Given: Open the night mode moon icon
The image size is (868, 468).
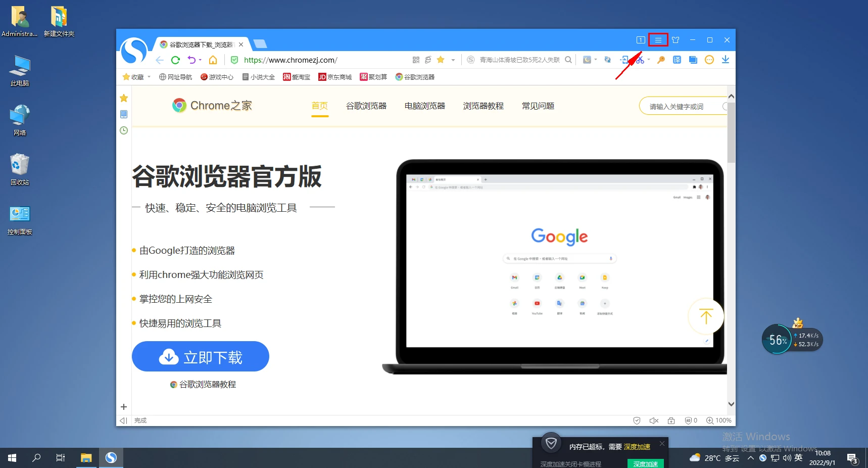Looking at the screenshot, I should pyautogui.click(x=587, y=60).
